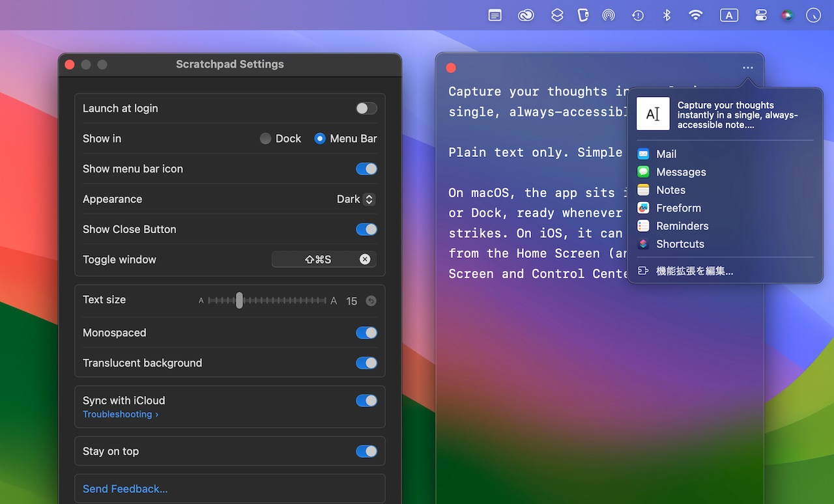Disable the Show Close Button switch
Image resolution: width=834 pixels, height=504 pixels.
[366, 229]
